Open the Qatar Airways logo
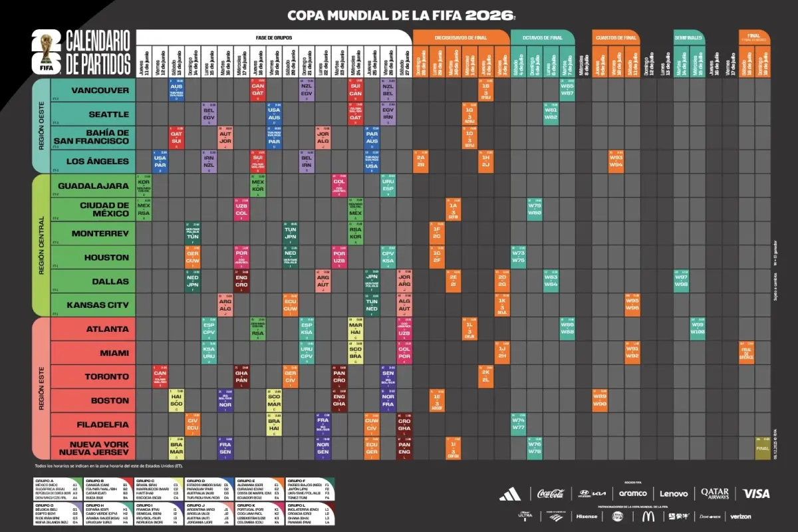This screenshot has height=532, width=798. point(715,493)
